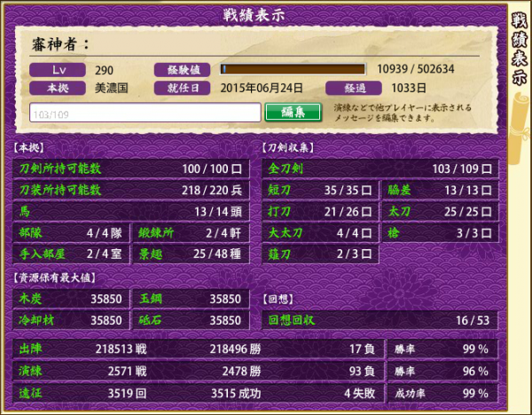This screenshot has width=532, height=415.
Task: Click the 回想回収 16 / 53 row
Action: coord(380,320)
